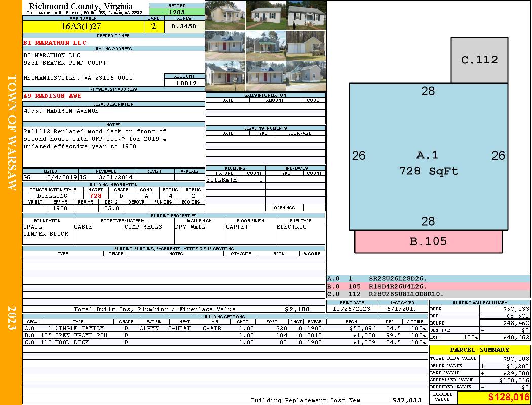Click the red 728 H SQFT value

(x=95, y=196)
